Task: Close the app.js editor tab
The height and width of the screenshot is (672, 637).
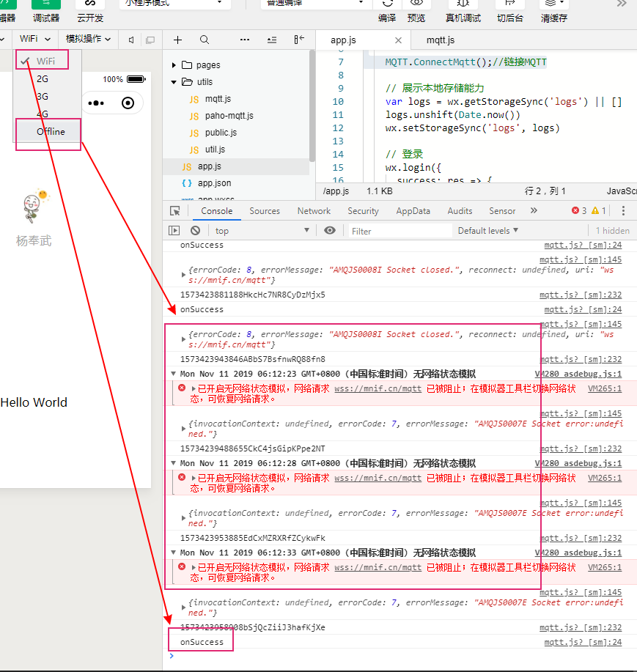Action: (x=398, y=40)
